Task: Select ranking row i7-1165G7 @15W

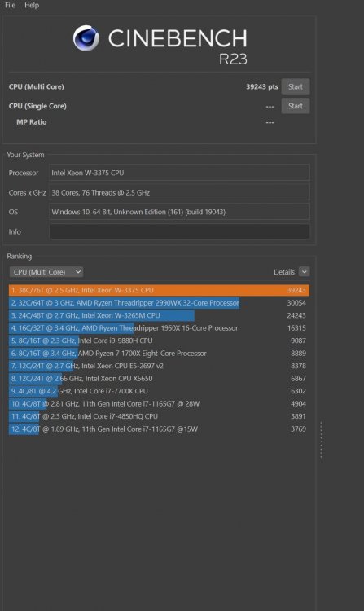Action: click(x=160, y=429)
